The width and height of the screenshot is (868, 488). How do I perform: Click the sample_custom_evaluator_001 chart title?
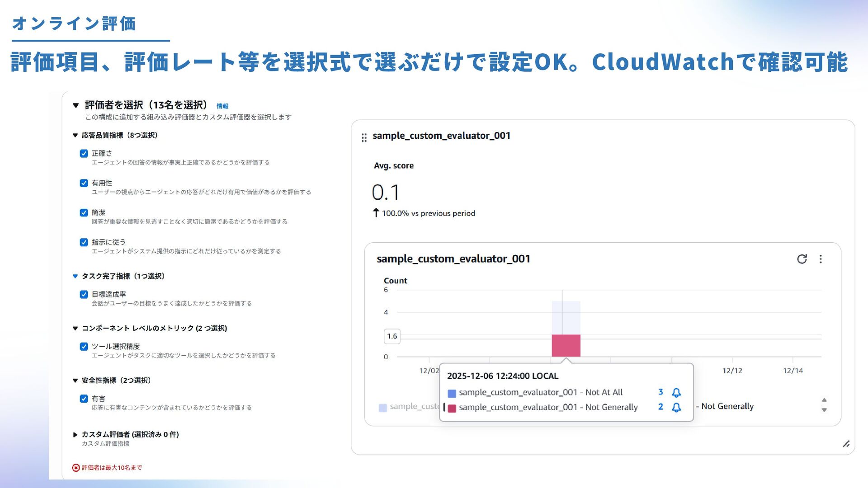click(453, 259)
